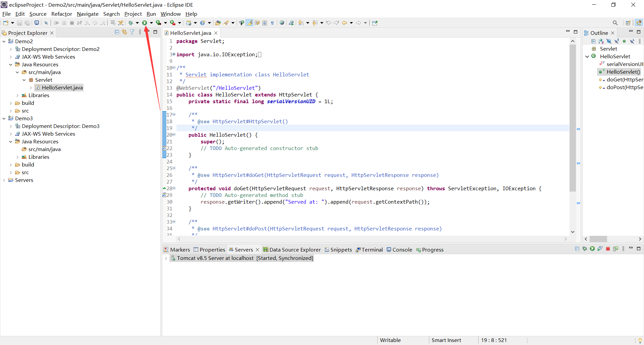Click the Coverage run icon

[159, 23]
